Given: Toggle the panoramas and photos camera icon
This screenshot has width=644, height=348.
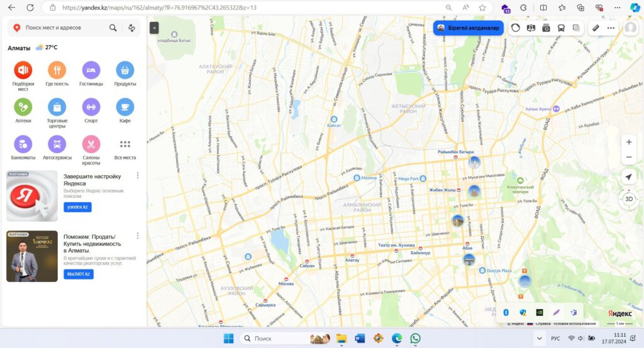Looking at the screenshot, I should (546, 28).
